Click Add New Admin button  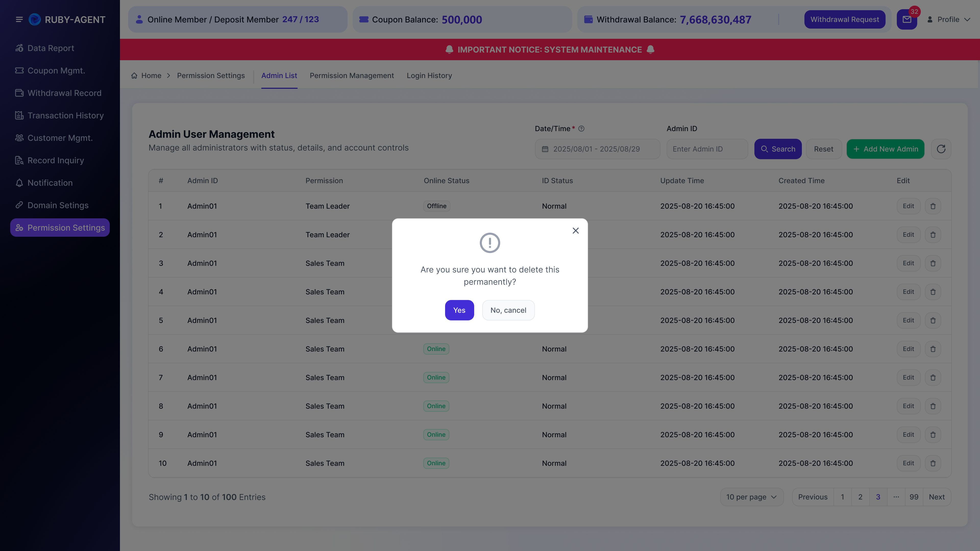coord(886,149)
